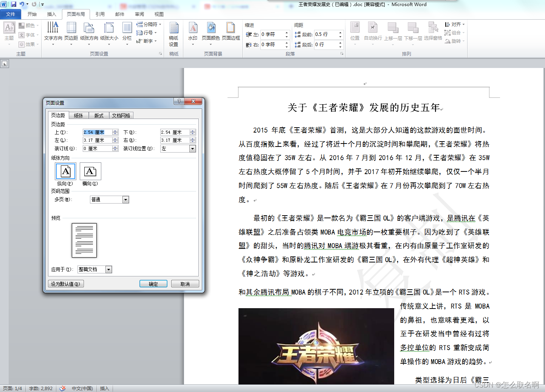This screenshot has height=392, width=545.
Task: Open theme Colors (颜色) menu
Action: (x=28, y=25)
